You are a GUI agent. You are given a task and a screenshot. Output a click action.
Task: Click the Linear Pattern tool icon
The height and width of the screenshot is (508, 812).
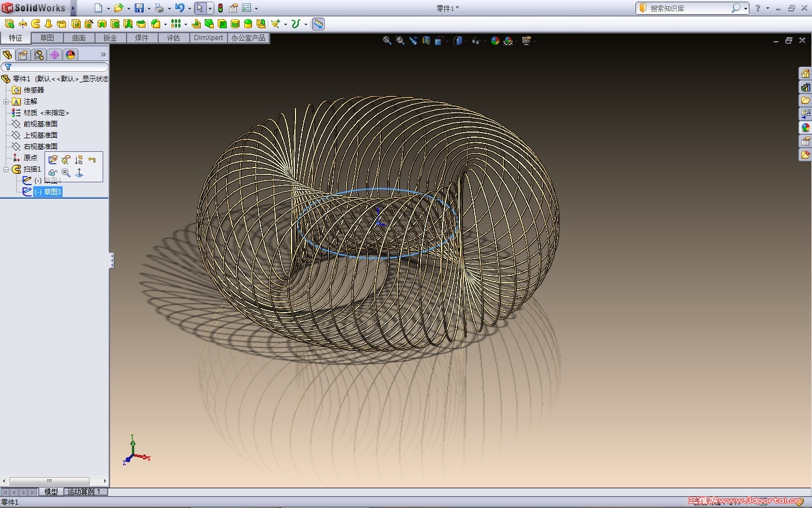point(176,24)
